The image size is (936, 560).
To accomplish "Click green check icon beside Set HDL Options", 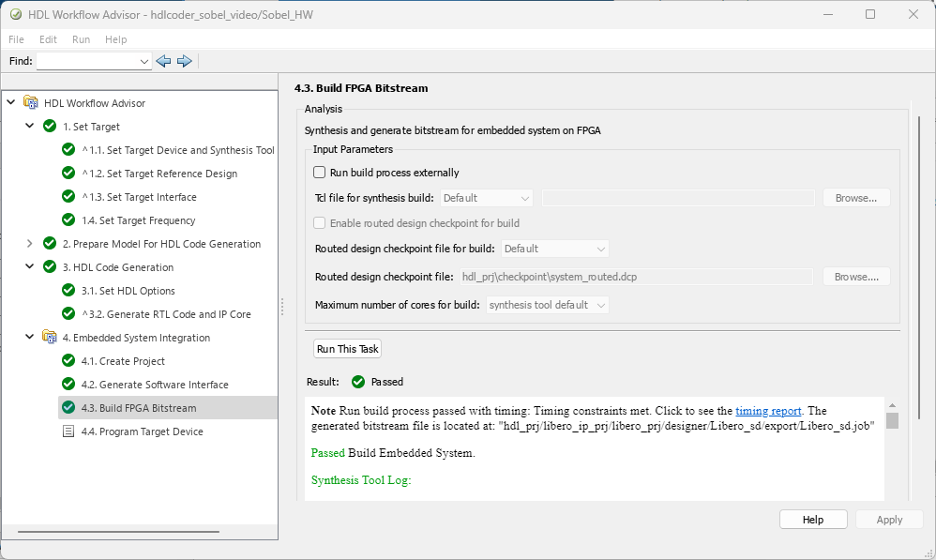I will [x=68, y=291].
